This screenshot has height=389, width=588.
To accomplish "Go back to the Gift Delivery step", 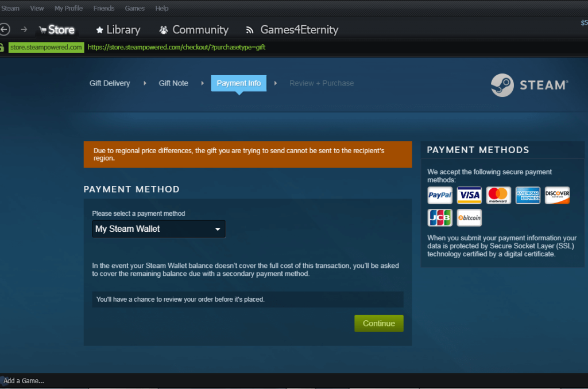I will click(110, 83).
